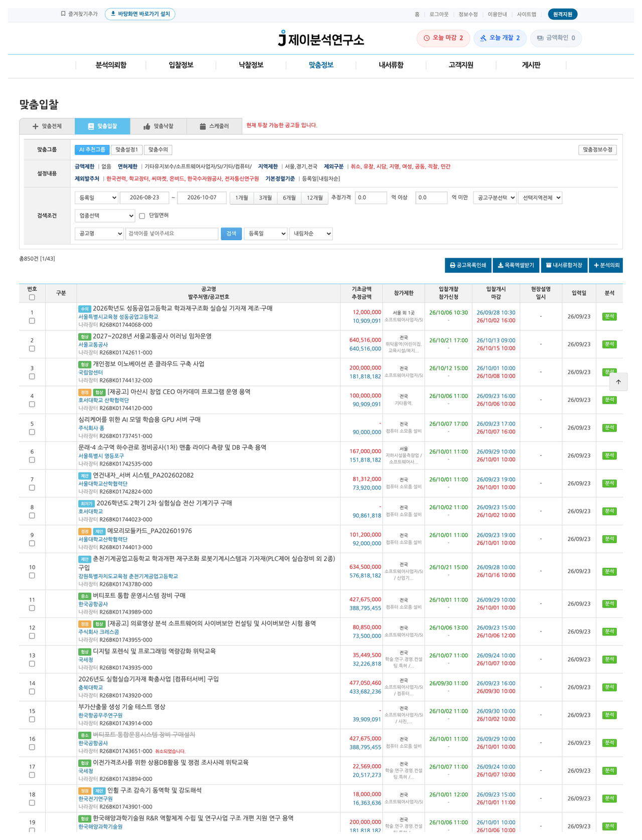
Task: Check the row 1 checkbox
Action: (32, 321)
